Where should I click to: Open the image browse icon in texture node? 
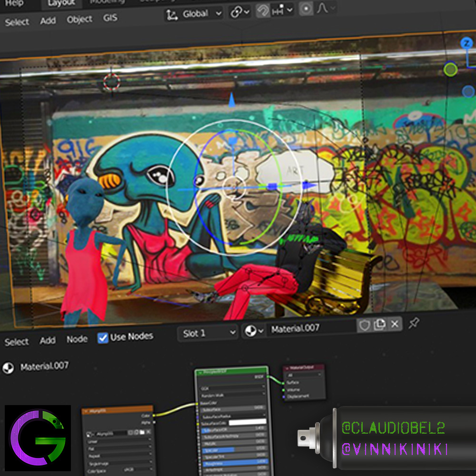pos(90,435)
